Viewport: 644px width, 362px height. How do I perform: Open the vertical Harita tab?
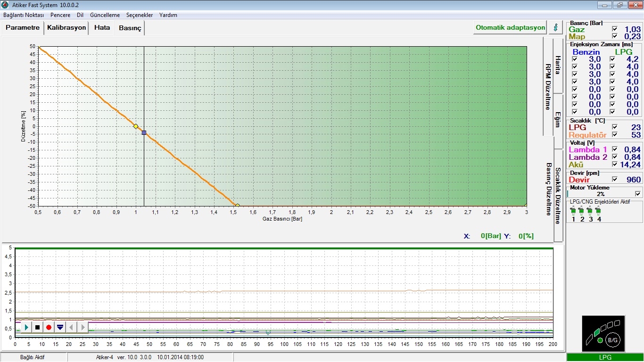click(558, 65)
